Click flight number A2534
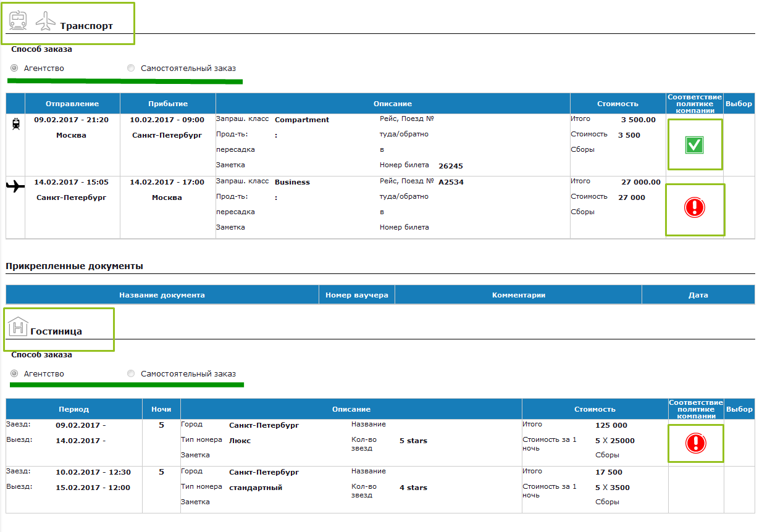Viewport: 762px width, 532px height. [451, 182]
